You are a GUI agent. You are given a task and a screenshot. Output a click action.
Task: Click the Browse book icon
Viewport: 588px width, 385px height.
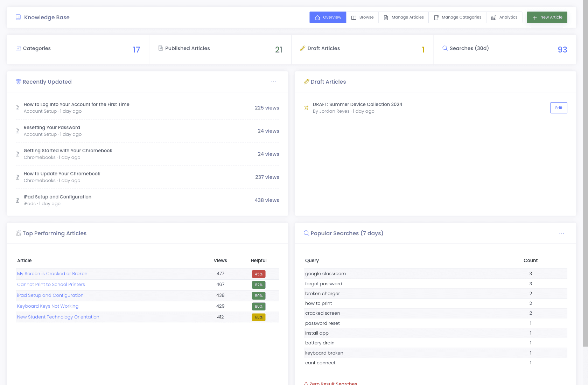[354, 17]
